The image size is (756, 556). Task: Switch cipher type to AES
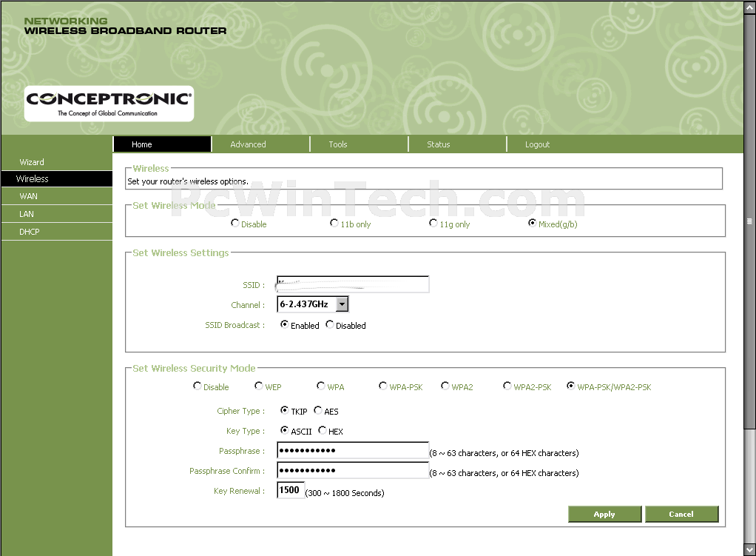[x=318, y=411]
